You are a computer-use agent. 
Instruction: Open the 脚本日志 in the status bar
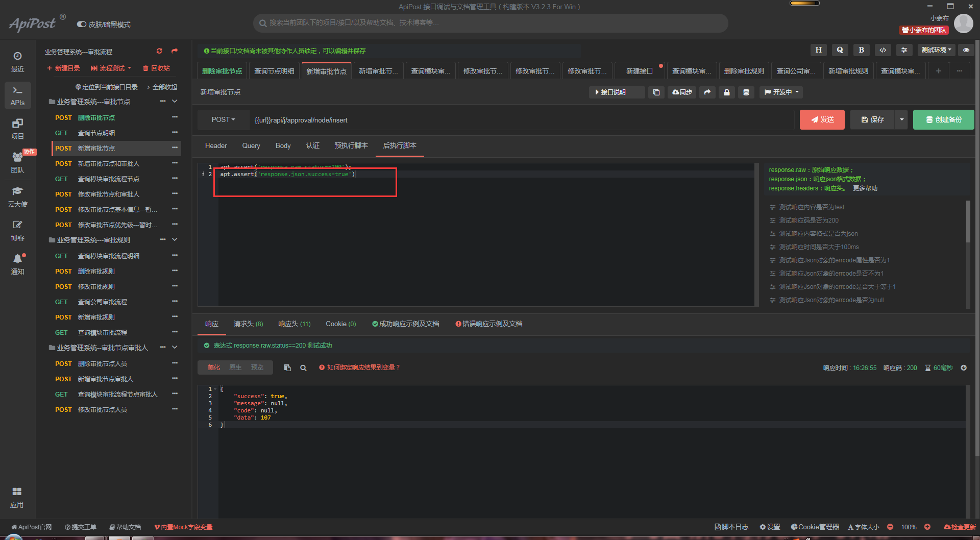[732, 527]
